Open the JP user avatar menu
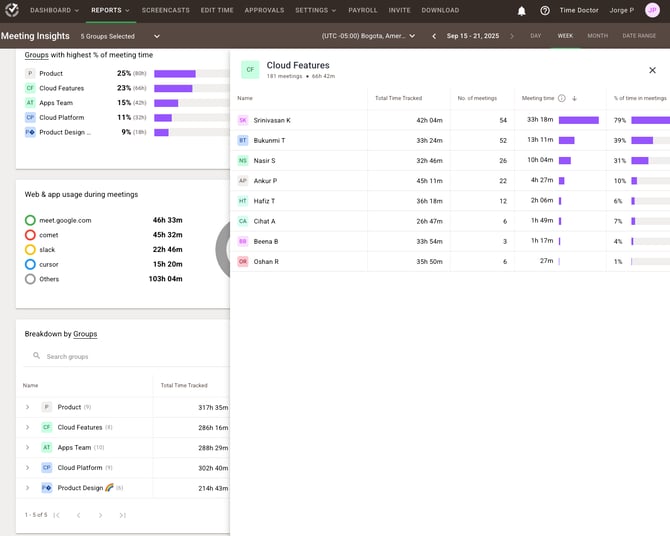Image resolution: width=670 pixels, height=536 pixels. pos(652,10)
